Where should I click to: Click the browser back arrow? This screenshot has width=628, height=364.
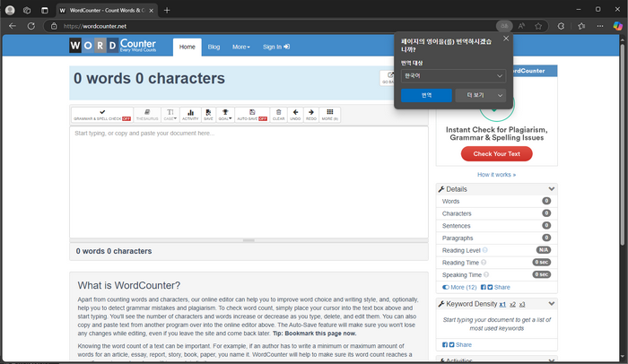13,26
